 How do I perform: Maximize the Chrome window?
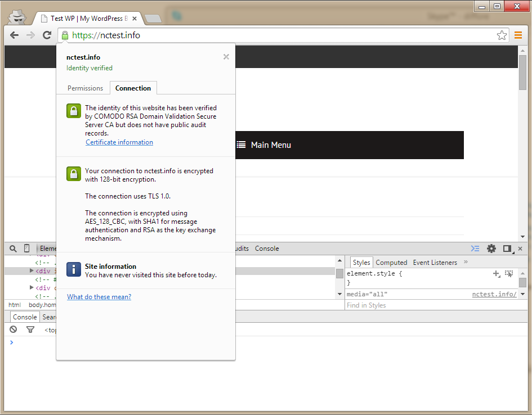tap(497, 6)
